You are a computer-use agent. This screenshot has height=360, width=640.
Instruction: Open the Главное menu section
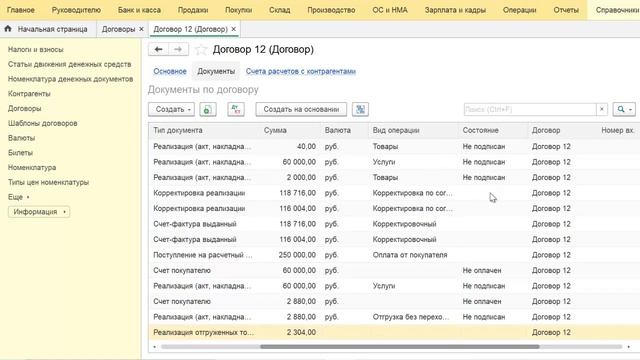[x=21, y=10]
